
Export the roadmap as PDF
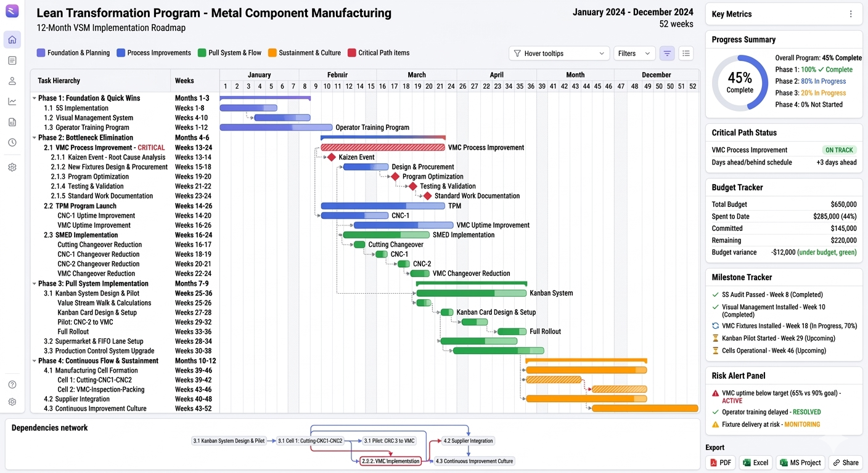pos(720,463)
